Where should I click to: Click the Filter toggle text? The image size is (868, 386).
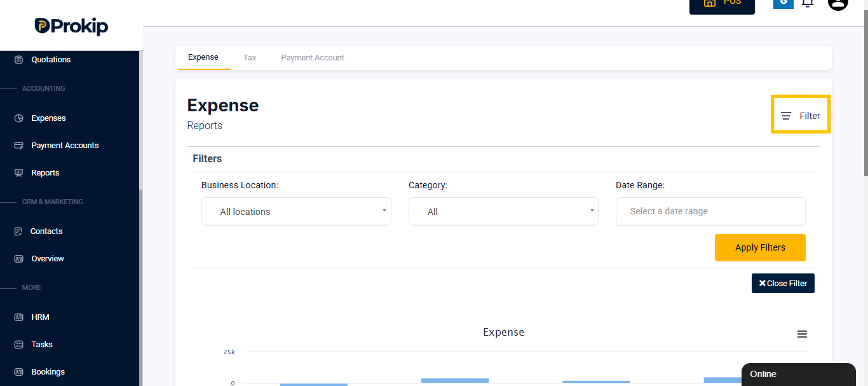tap(810, 116)
